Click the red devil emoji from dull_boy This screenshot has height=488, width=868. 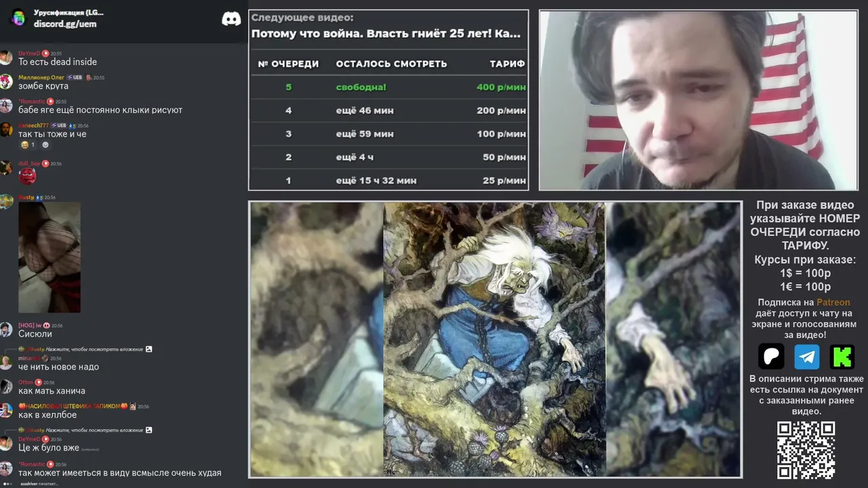27,176
